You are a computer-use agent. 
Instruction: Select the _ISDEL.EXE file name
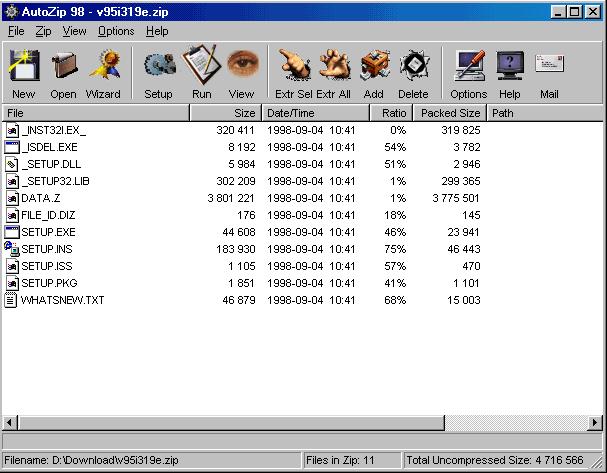50,147
